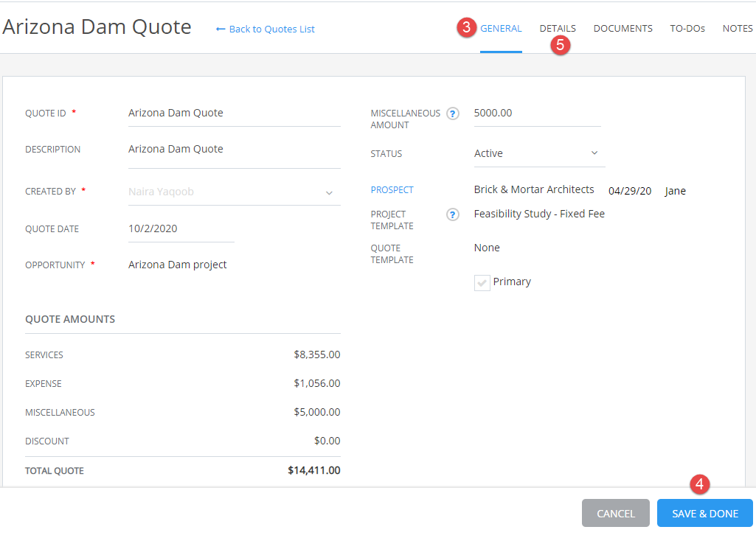The width and height of the screenshot is (756, 538).
Task: Open Miscellaneous Amount help icon
Action: 452,113
